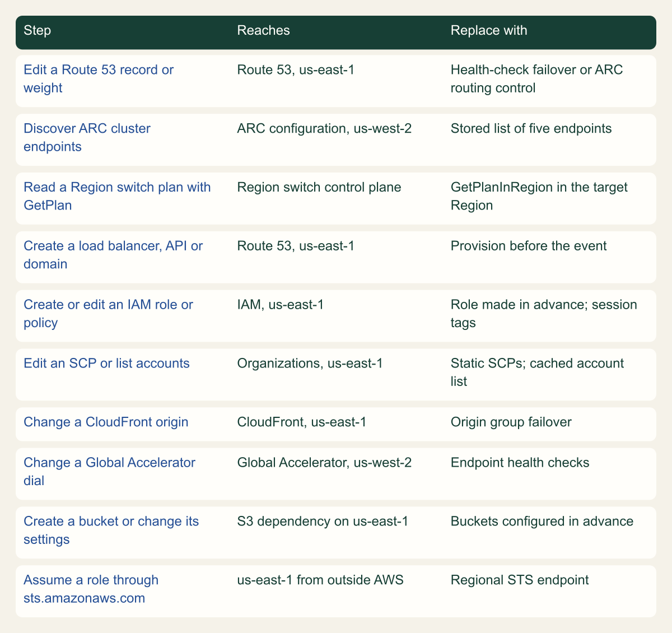Click the 'Step' column header
Viewport: 672px width, 633px height.
[x=37, y=30]
